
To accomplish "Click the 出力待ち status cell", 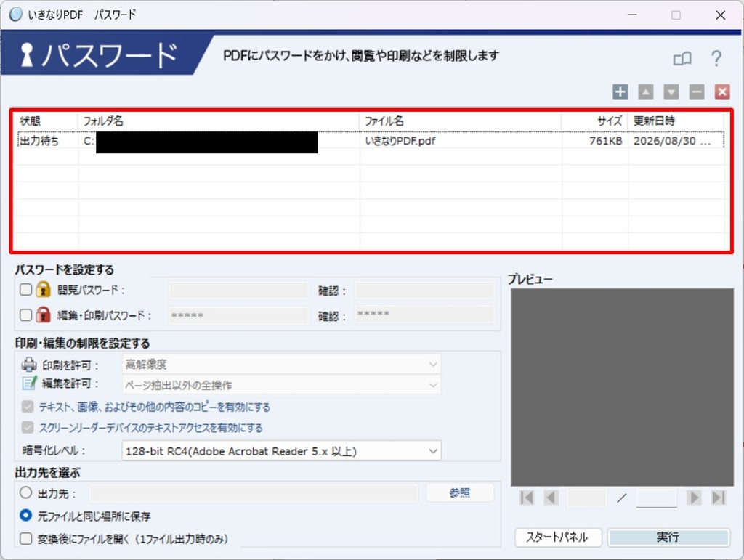I will click(39, 141).
